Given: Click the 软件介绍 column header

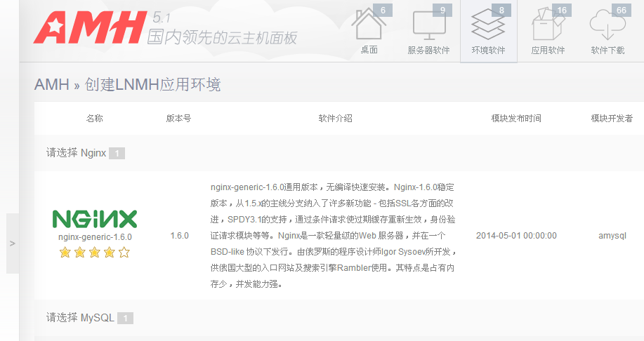Looking at the screenshot, I should tap(335, 119).
